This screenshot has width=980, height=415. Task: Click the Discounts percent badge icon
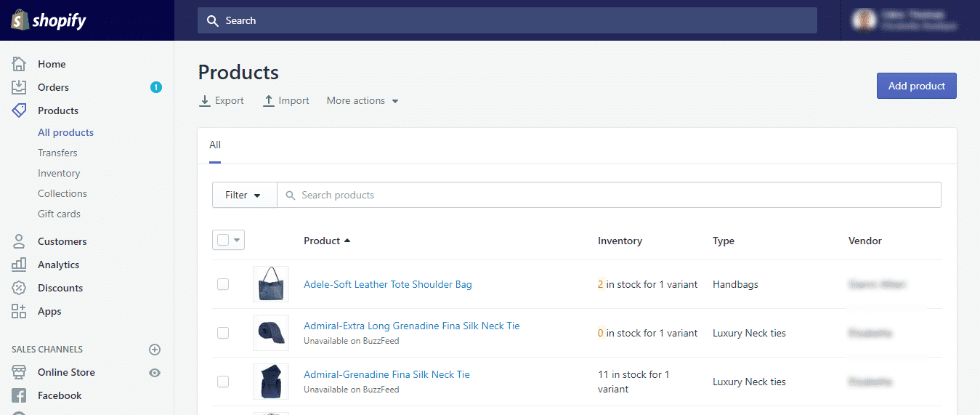pyautogui.click(x=19, y=288)
